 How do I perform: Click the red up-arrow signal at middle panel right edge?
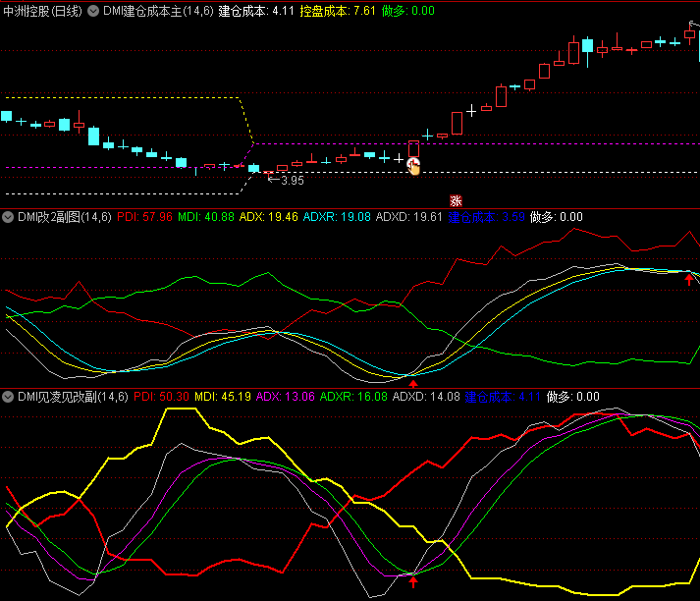(689, 280)
